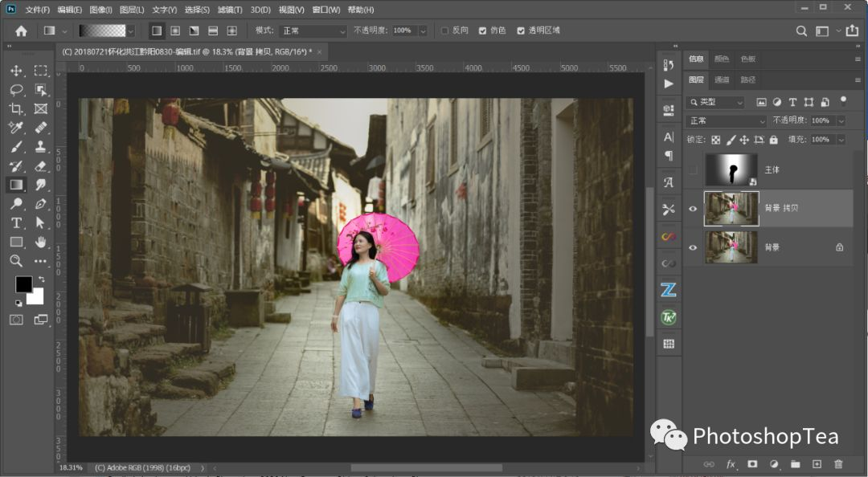Expand the gradient picker dropdown arrow
The image size is (868, 477).
[131, 31]
